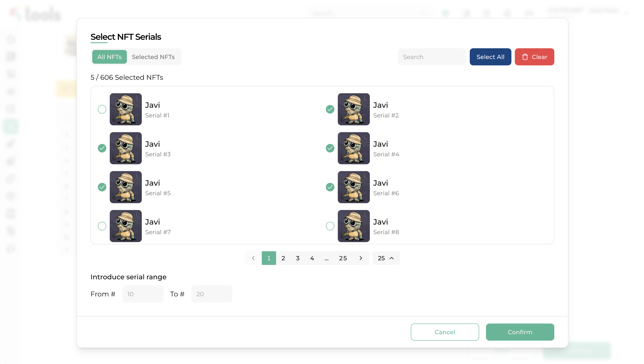Image resolution: width=644 pixels, height=364 pixels.
Task: Click the green Confirm button
Action: pos(520,332)
